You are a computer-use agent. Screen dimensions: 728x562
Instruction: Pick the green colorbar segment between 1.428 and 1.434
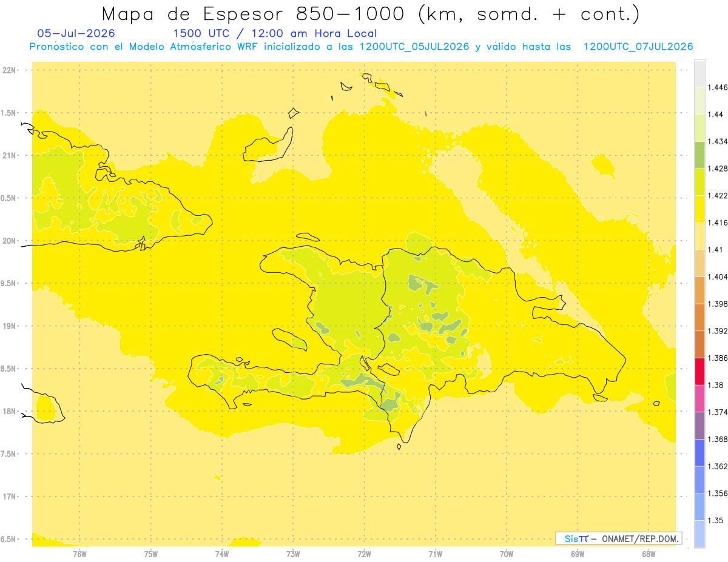click(699, 155)
